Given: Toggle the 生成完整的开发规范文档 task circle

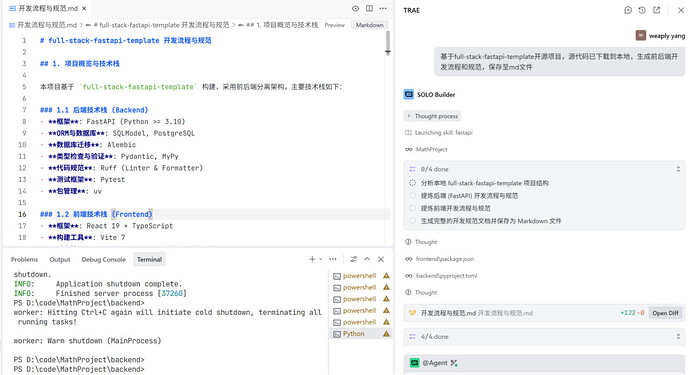Looking at the screenshot, I should coord(412,221).
